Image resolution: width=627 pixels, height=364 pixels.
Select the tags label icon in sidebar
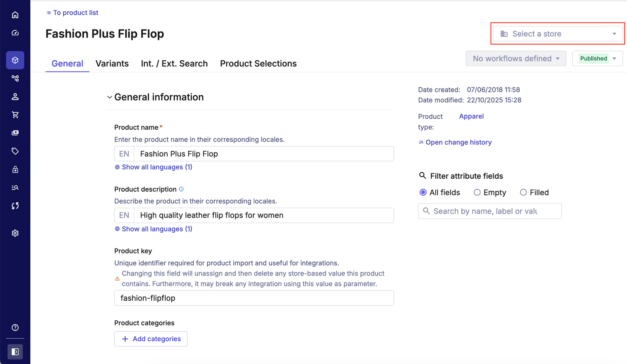coord(15,151)
